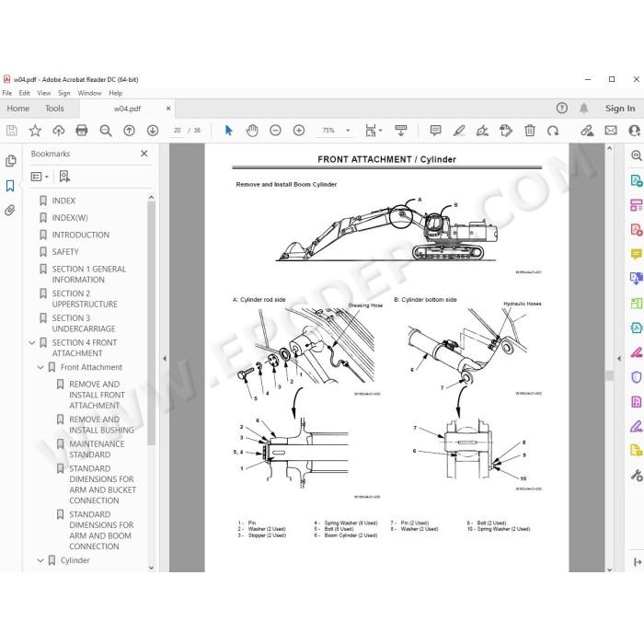Switch to the Home tab
Viewport: 644px width, 644px height.
point(17,109)
